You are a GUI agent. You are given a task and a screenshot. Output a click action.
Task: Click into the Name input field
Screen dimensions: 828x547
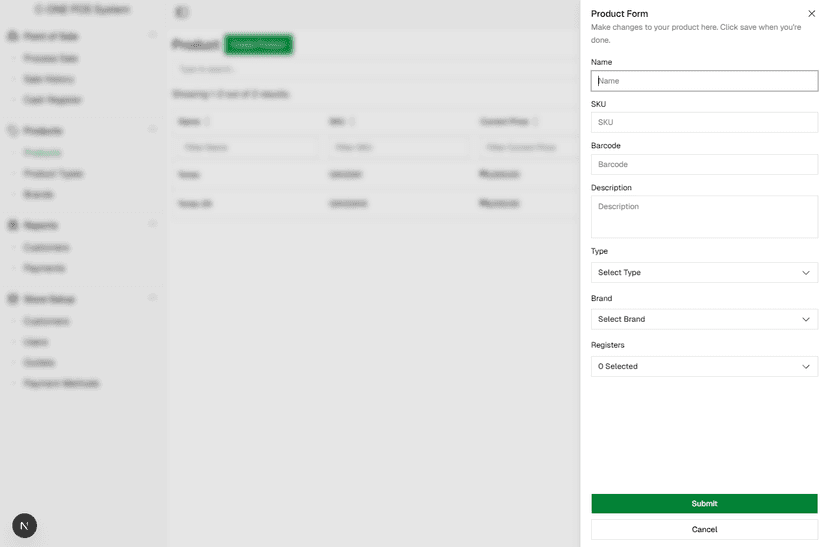tap(704, 81)
